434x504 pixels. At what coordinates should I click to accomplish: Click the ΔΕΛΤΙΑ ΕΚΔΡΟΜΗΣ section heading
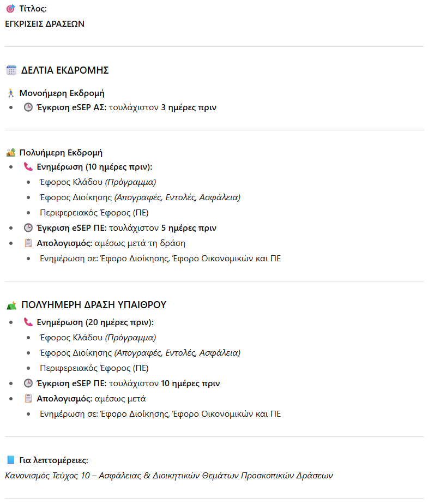coord(65,70)
